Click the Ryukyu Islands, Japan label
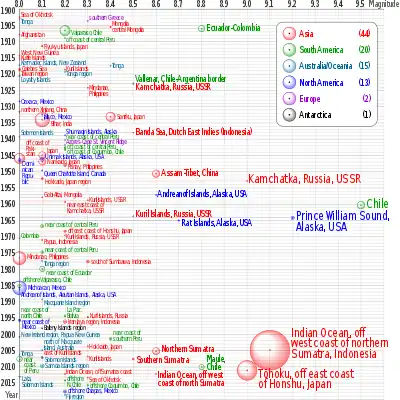 (66, 47)
